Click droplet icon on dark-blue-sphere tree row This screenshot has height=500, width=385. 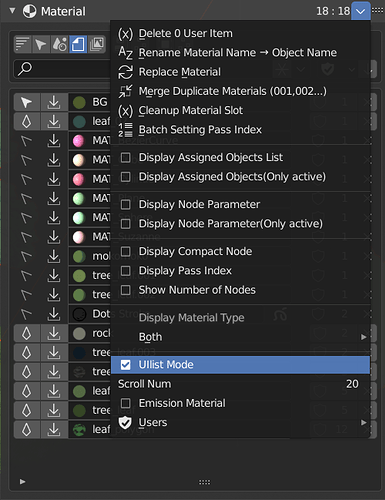27,353
